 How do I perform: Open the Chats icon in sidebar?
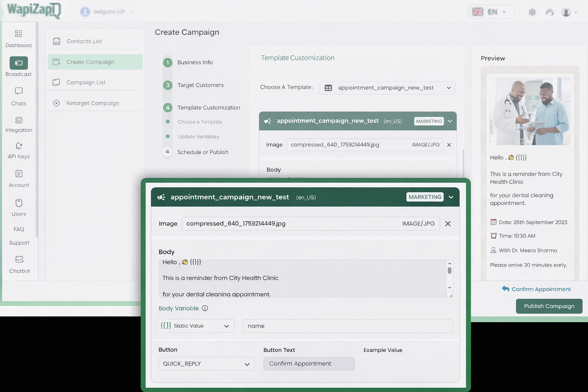[x=18, y=91]
